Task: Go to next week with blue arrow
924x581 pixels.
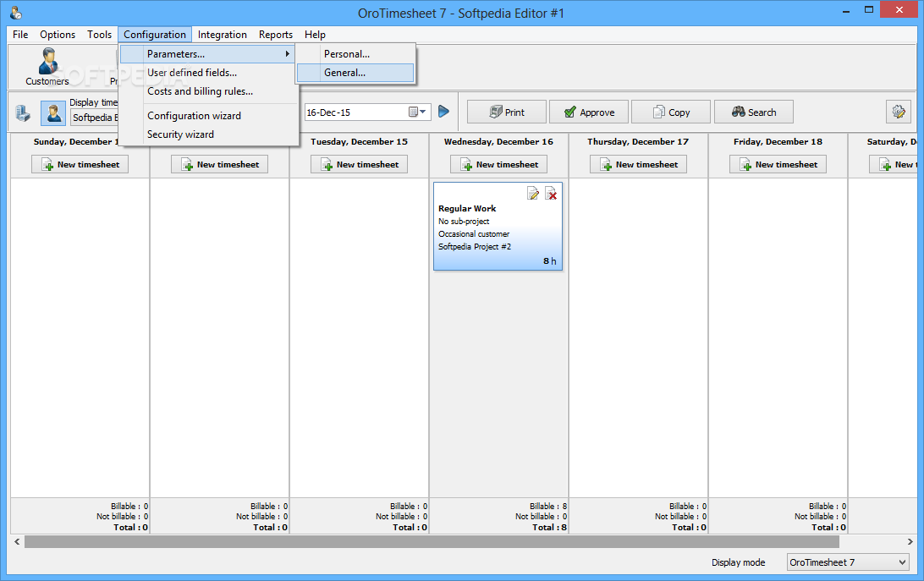Action: click(443, 112)
